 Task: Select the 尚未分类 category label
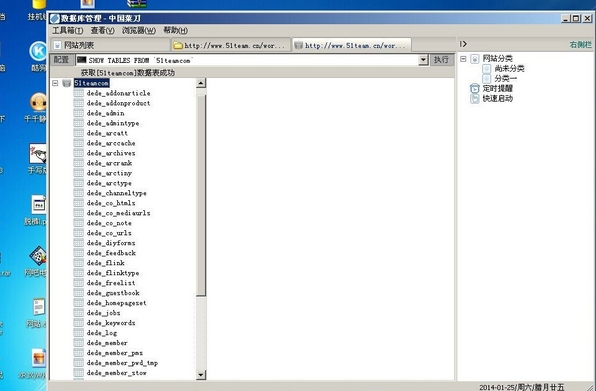[x=509, y=69]
